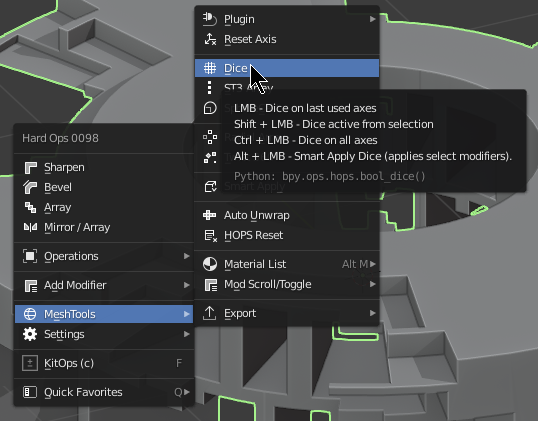This screenshot has width=538, height=421.
Task: Click the Settings gear icon
Action: (x=30, y=334)
